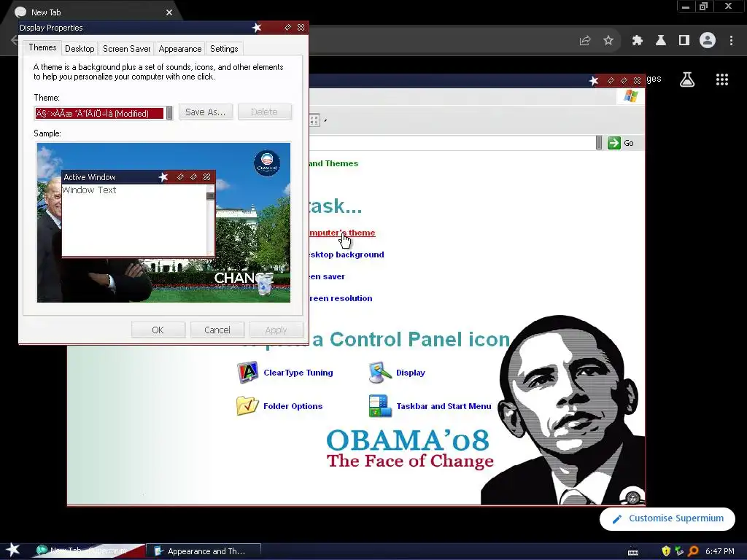Click the keyboard tray icon
The height and width of the screenshot is (560, 747).
click(633, 552)
